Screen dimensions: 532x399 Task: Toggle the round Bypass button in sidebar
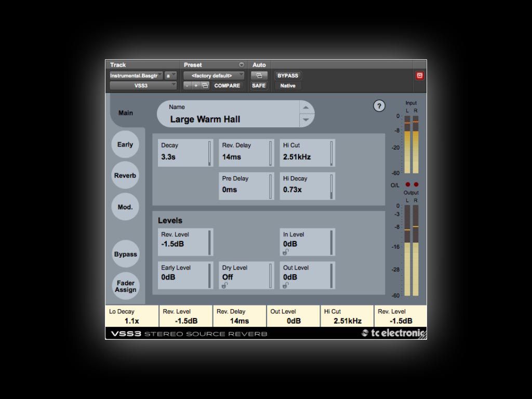[126, 254]
